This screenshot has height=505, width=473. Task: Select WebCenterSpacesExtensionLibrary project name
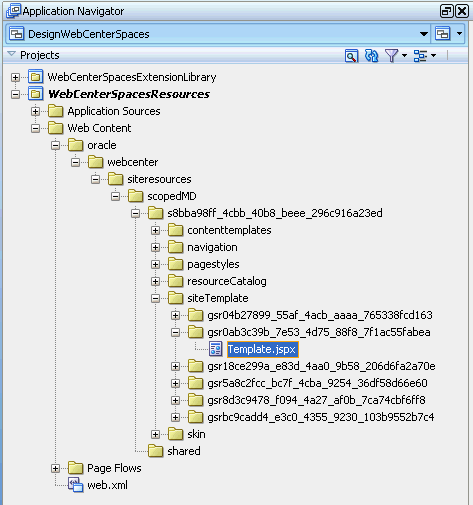[x=132, y=77]
